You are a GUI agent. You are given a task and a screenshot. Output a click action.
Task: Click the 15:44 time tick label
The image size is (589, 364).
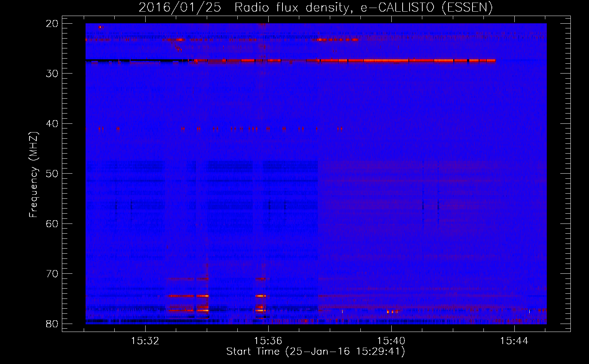(514, 341)
